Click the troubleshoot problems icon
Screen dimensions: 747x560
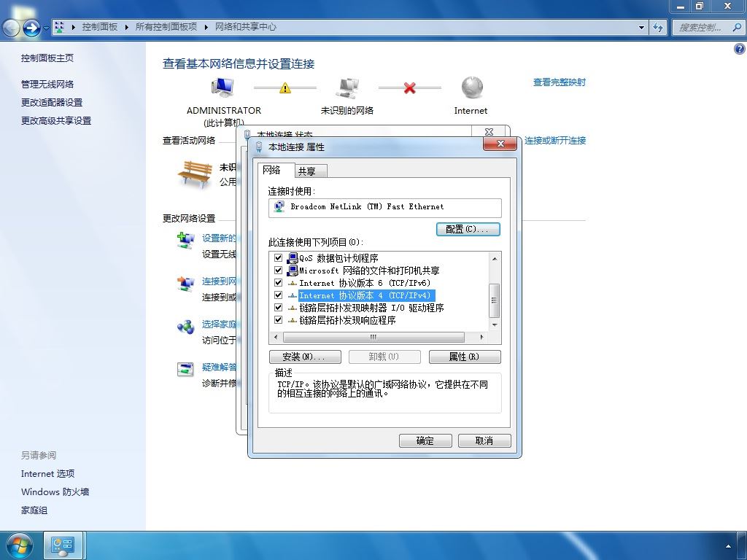click(185, 369)
